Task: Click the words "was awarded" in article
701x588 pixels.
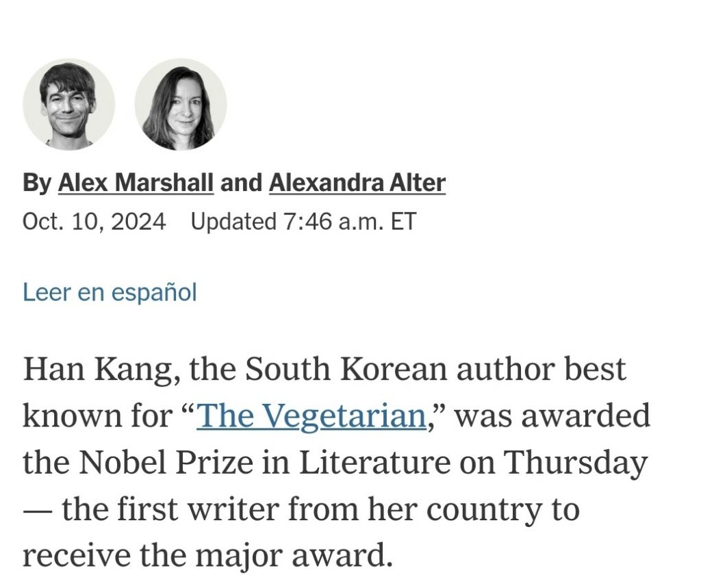Action: [x=552, y=416]
